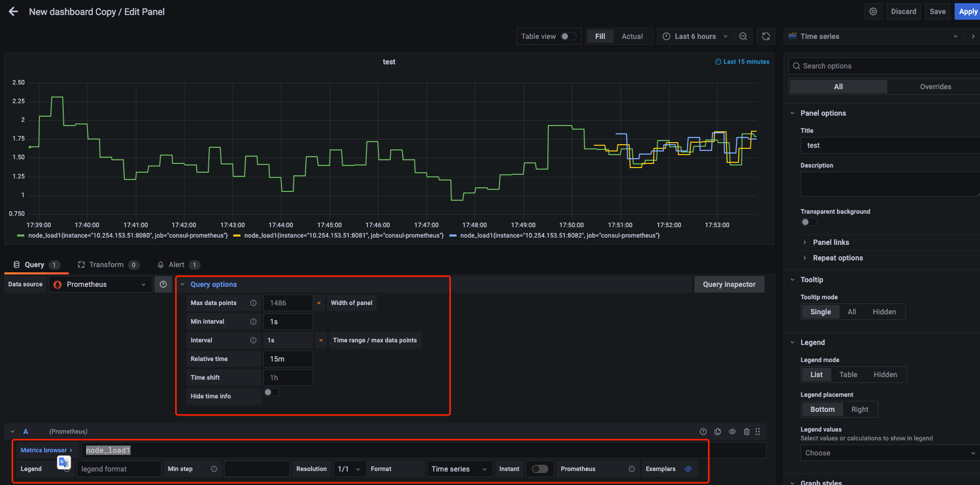
Task: Show help for query A
Action: click(703, 432)
